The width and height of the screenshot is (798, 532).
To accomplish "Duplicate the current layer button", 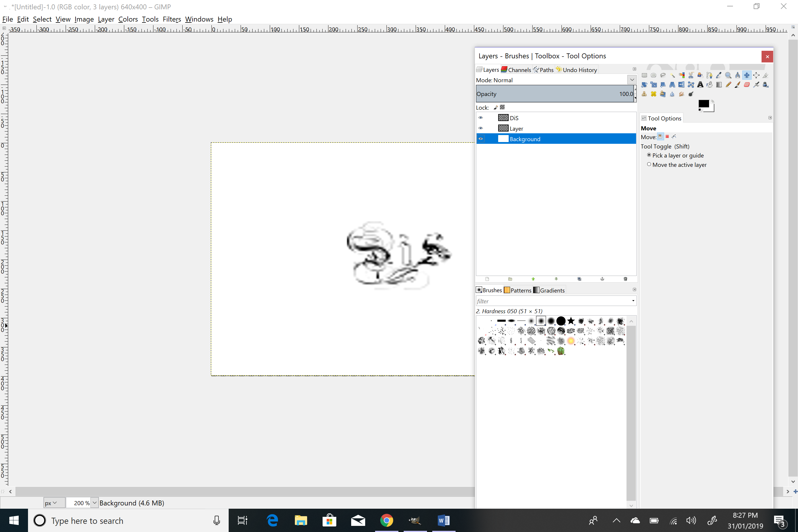I will click(580, 279).
